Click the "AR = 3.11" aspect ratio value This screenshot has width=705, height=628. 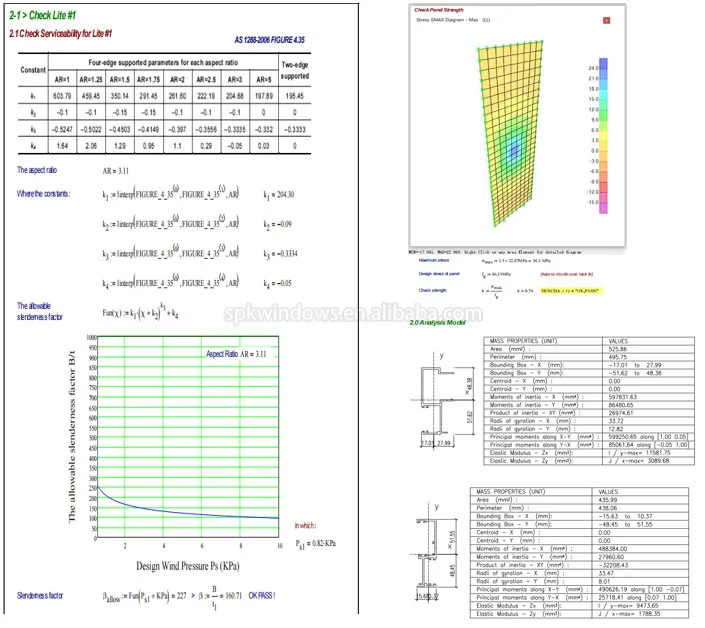(x=116, y=171)
